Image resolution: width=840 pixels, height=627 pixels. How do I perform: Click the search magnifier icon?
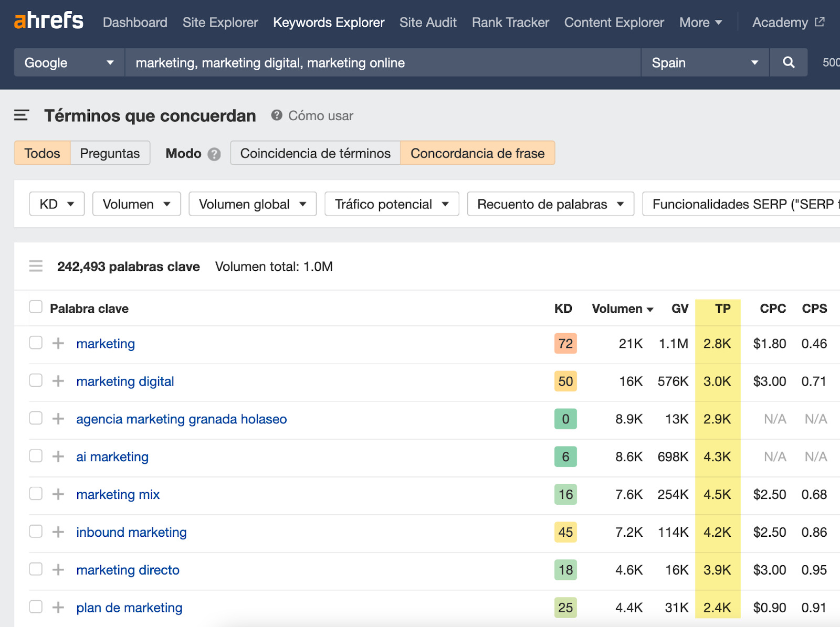788,62
